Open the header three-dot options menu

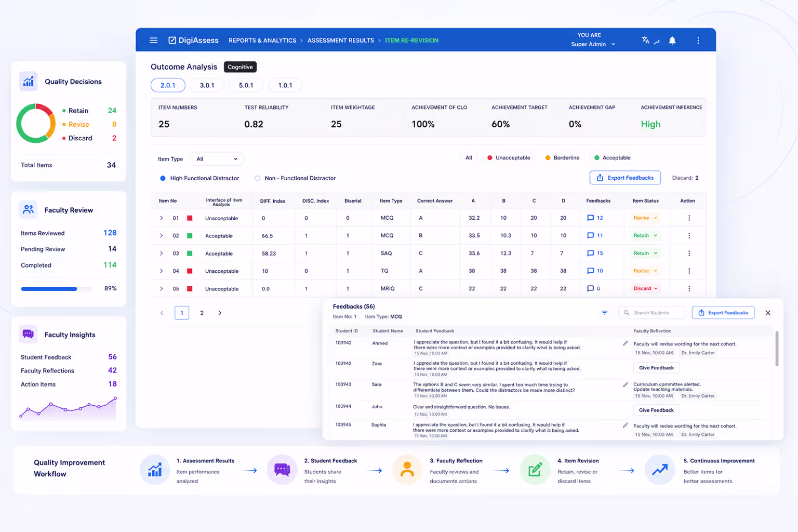coord(698,41)
